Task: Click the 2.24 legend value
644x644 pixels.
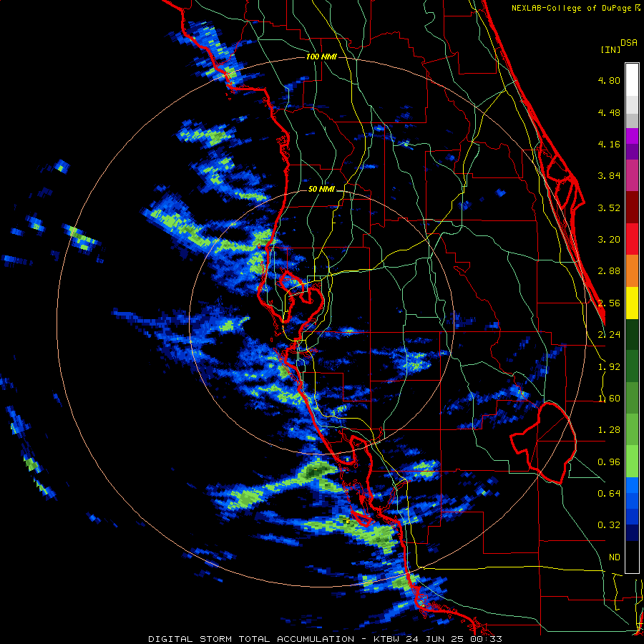Action: click(609, 335)
